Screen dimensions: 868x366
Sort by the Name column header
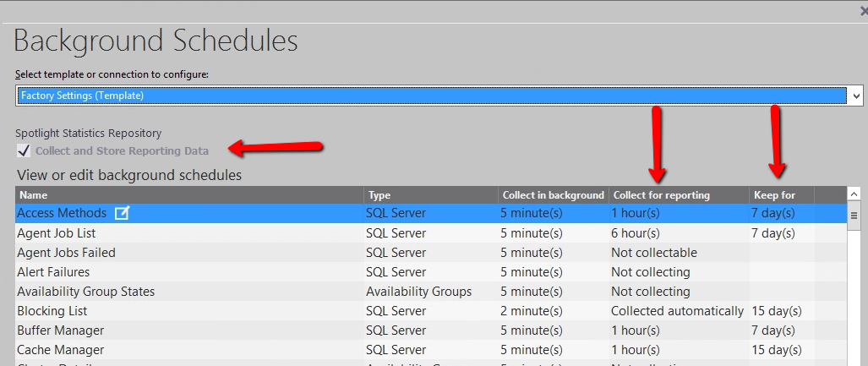tap(189, 195)
